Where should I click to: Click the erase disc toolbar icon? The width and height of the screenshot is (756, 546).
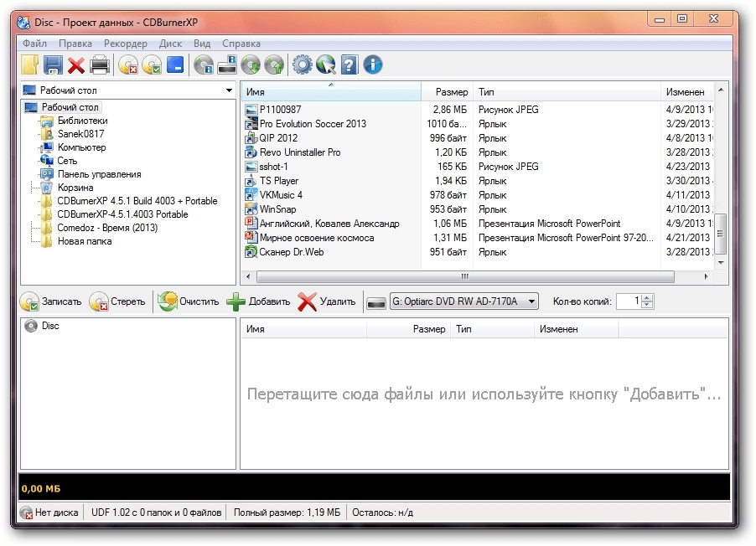pos(128,64)
